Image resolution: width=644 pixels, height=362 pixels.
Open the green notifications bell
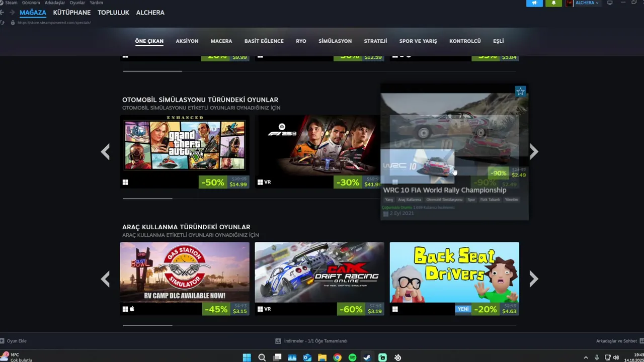click(553, 3)
